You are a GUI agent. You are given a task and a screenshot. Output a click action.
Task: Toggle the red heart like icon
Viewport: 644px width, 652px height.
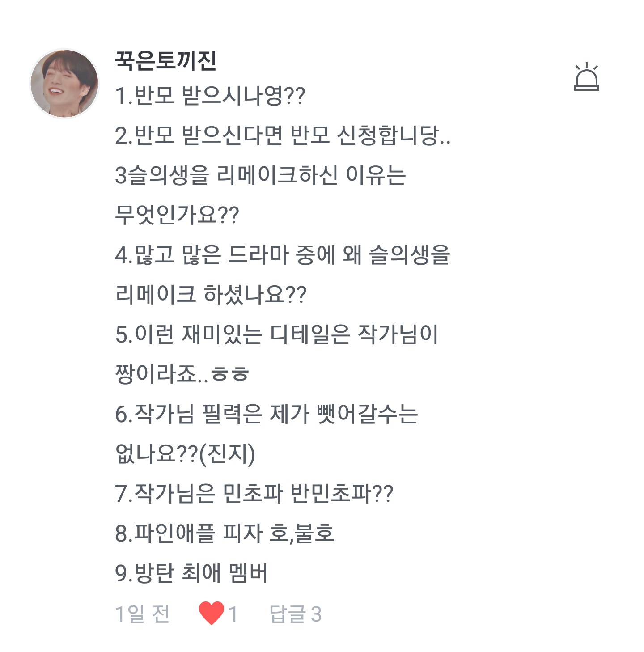211,613
